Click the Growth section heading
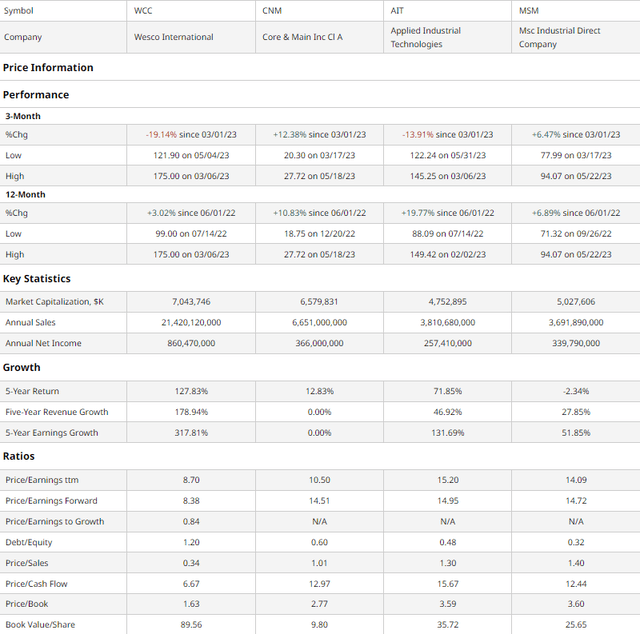The height and width of the screenshot is (634, 640). 22,367
